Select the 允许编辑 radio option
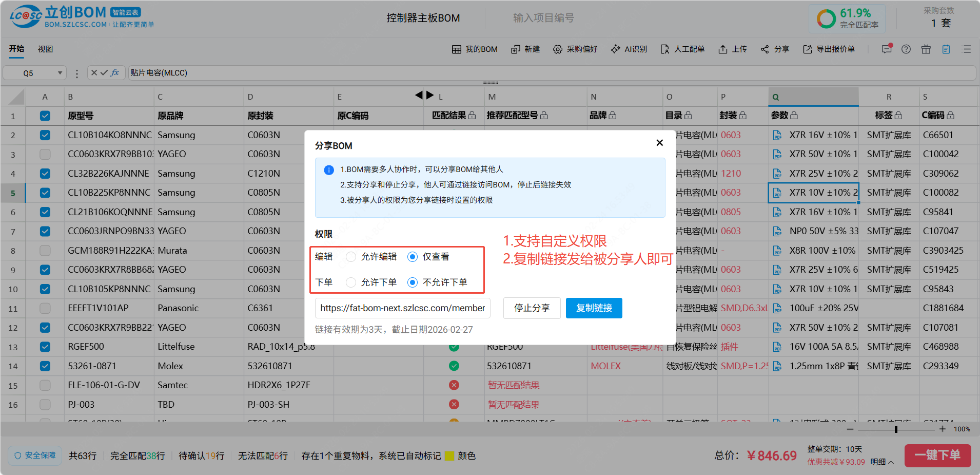The height and width of the screenshot is (475, 980). (x=351, y=257)
